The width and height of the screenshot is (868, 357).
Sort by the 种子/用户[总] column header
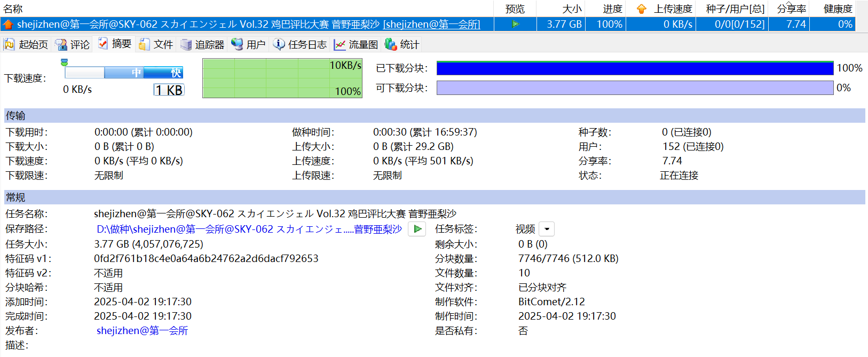pyautogui.click(x=735, y=9)
